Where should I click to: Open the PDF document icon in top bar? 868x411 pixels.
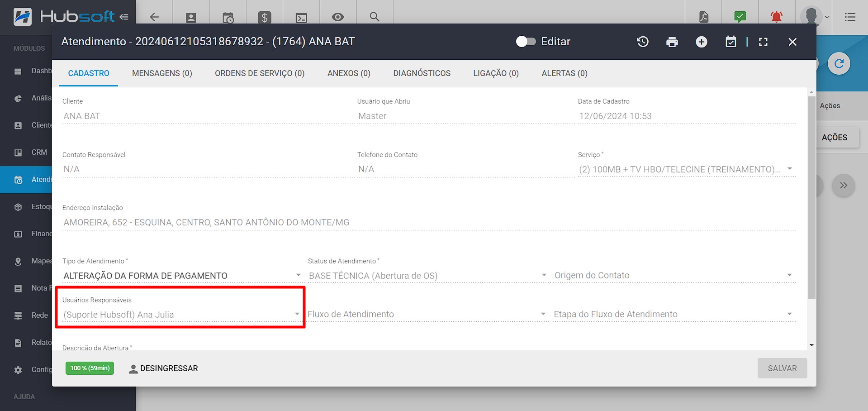click(x=704, y=17)
